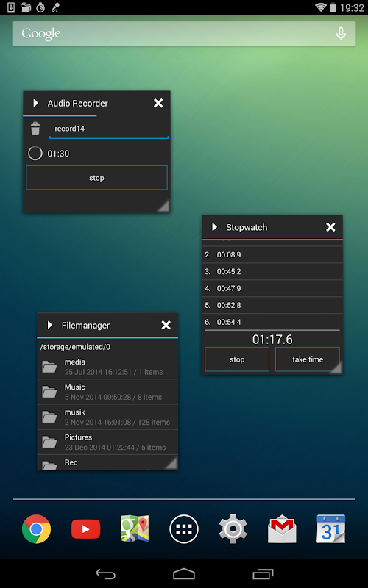Launch the YouTube app
Viewport: 368px width, 588px height.
85,529
